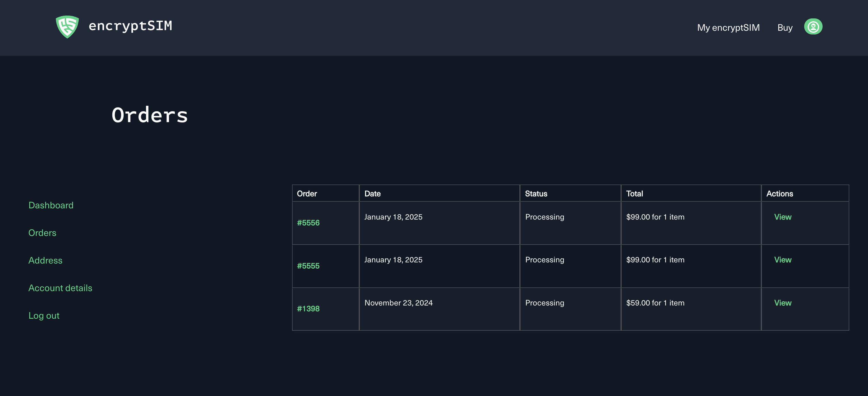View order #5555 details

click(x=782, y=260)
